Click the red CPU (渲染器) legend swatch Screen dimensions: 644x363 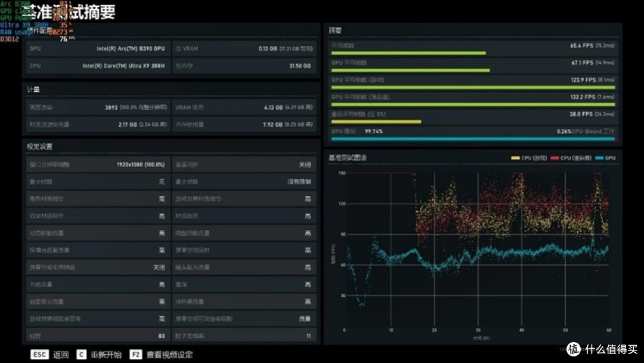555,158
